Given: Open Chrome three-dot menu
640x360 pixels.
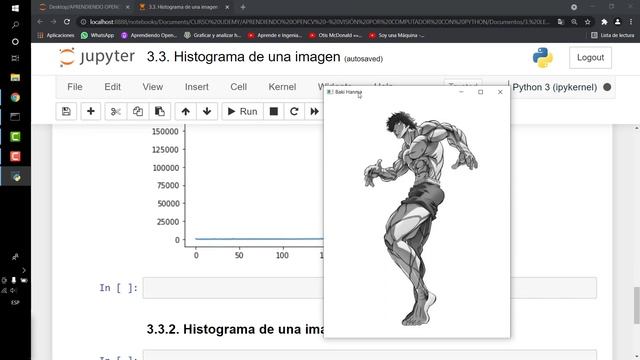Looking at the screenshot, I should click(x=631, y=22).
